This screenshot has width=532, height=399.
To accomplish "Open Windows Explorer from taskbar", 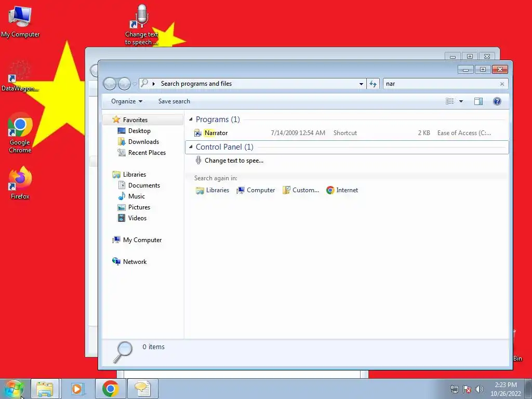I will (x=45, y=389).
